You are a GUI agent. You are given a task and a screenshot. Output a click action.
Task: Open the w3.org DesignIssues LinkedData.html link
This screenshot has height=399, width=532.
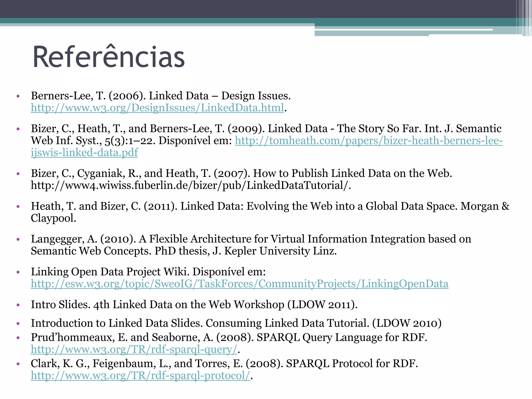[x=157, y=108]
